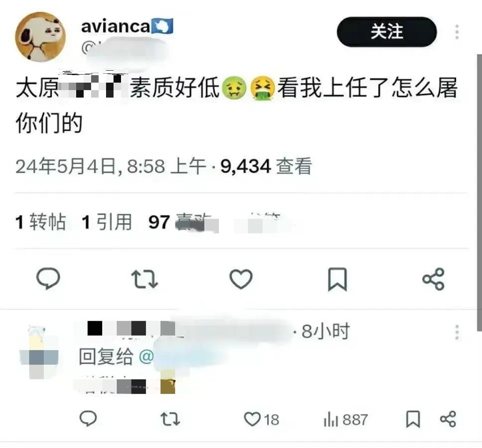482x448 pixels.
Task: Reply to the comment below
Action: coord(88,419)
